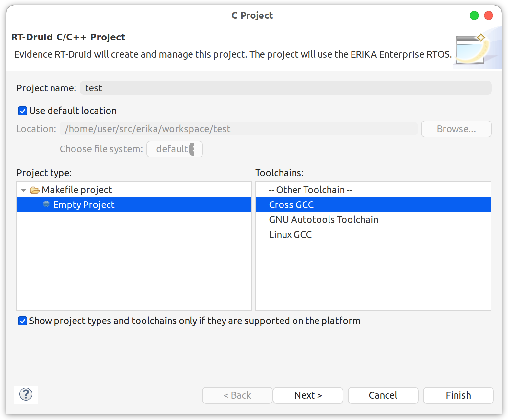Image resolution: width=508 pixels, height=420 pixels.
Task: Uncheck Use default location
Action: pos(23,111)
